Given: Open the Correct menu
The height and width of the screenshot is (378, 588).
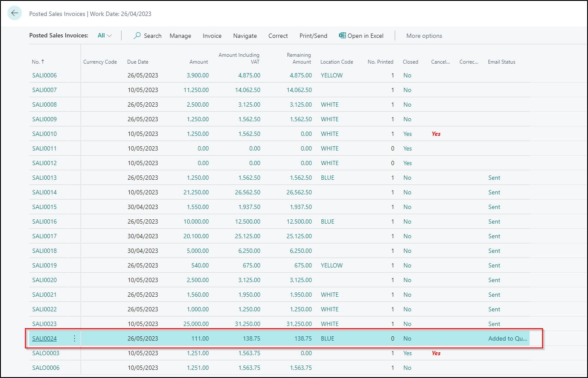Looking at the screenshot, I should tap(278, 36).
